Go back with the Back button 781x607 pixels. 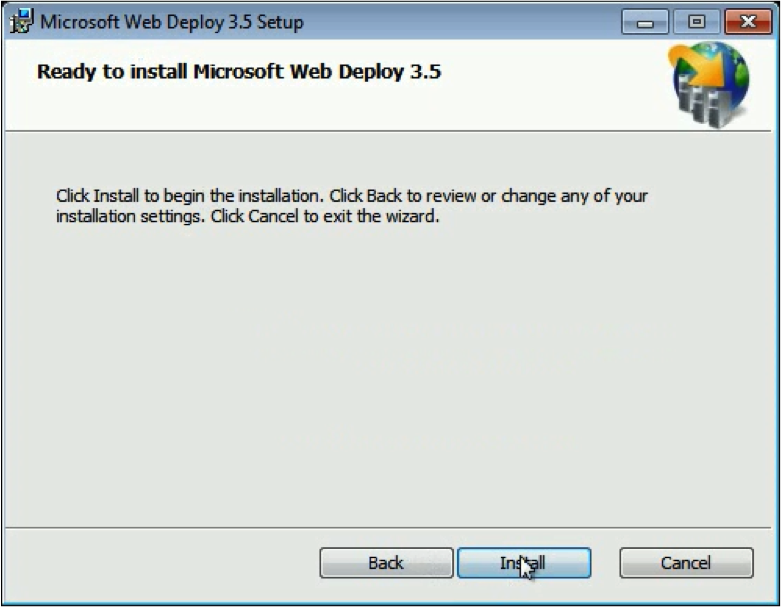[386, 563]
